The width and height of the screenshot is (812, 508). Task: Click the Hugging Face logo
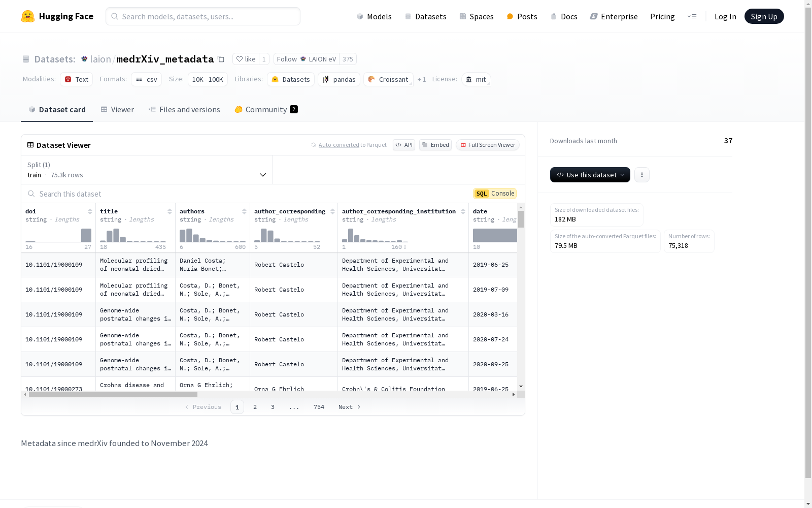pos(57,16)
